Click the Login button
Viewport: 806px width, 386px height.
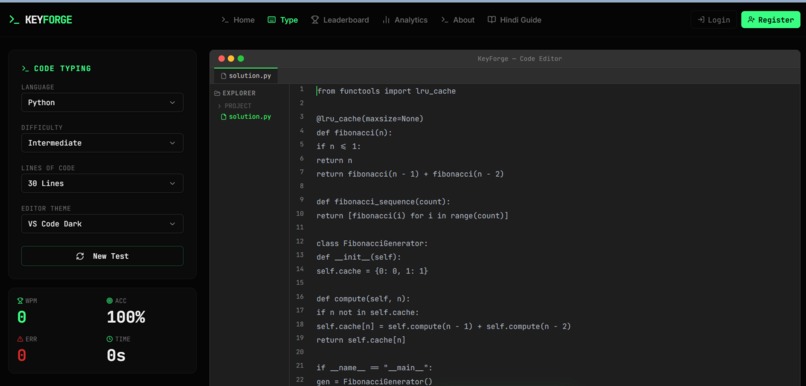coord(713,20)
